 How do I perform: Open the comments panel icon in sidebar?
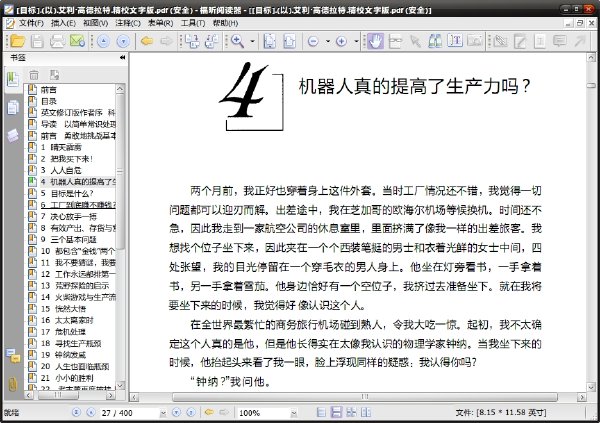(13, 356)
